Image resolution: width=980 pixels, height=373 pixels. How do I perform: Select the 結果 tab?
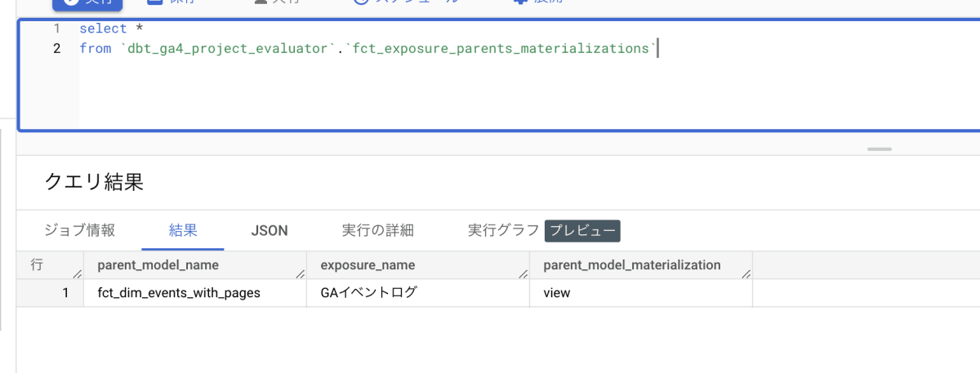pyautogui.click(x=183, y=230)
